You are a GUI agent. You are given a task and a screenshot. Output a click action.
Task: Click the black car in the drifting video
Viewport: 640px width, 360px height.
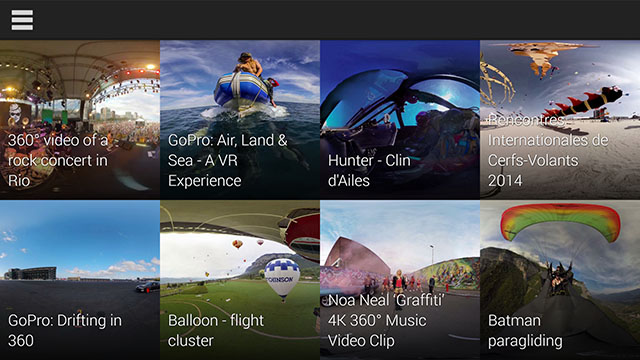147,287
